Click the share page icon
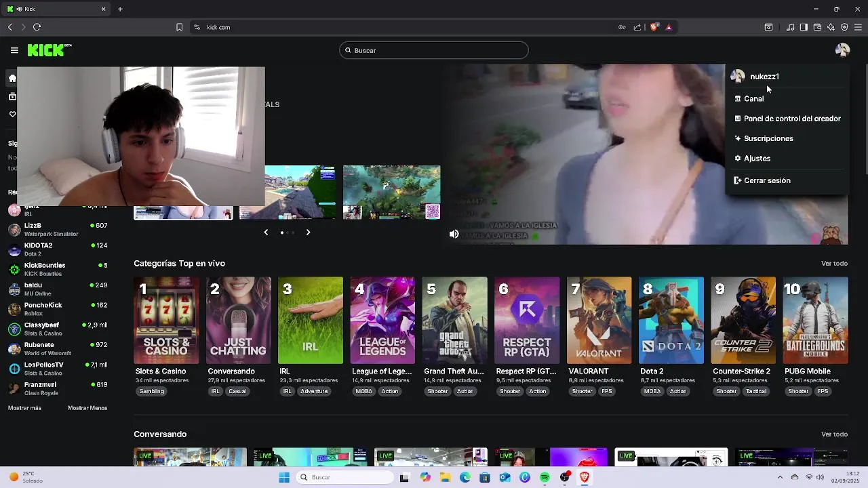This screenshot has width=868, height=488. [637, 27]
